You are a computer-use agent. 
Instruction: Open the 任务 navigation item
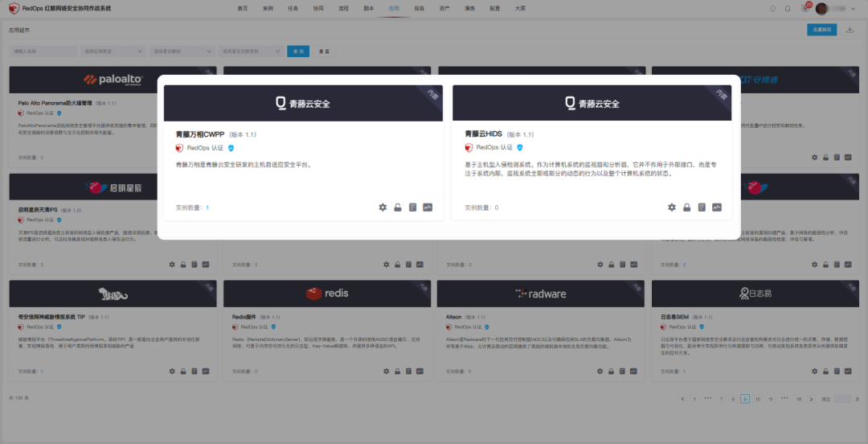click(x=293, y=9)
